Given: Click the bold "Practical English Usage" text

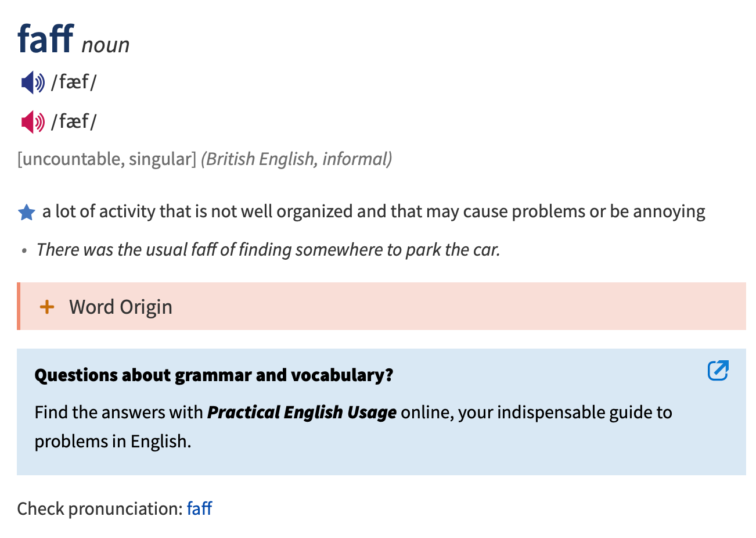Looking at the screenshot, I should point(302,413).
